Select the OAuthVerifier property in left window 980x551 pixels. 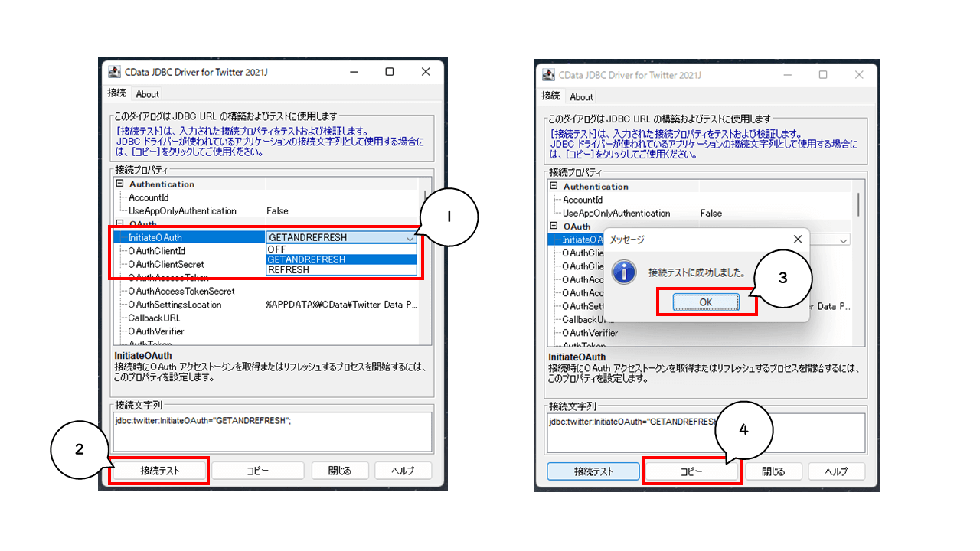point(156,331)
